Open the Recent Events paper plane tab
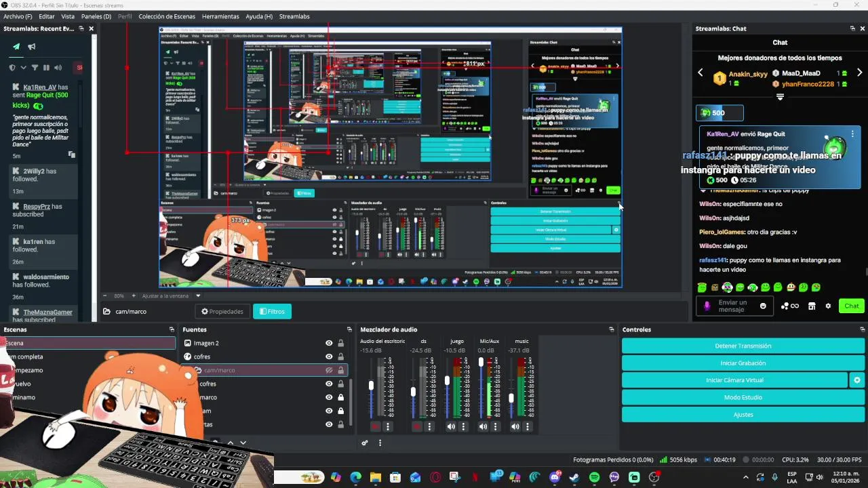The image size is (868, 488). [x=16, y=47]
